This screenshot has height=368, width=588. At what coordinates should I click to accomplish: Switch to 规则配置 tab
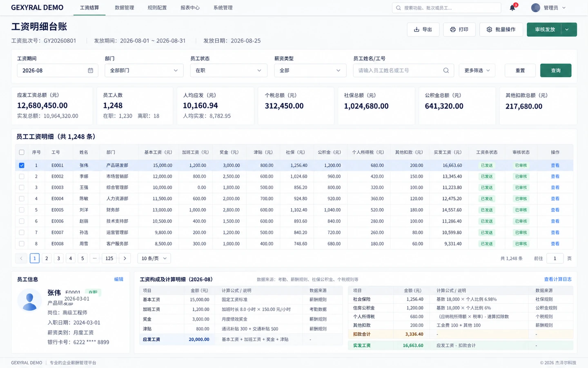(x=157, y=8)
